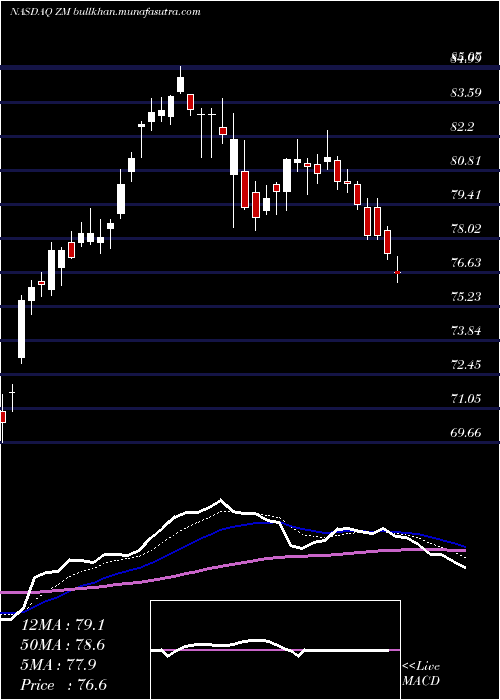Click the 71.05 price level label
Image resolution: width=500 pixels, height=700 pixels.
tap(466, 399)
